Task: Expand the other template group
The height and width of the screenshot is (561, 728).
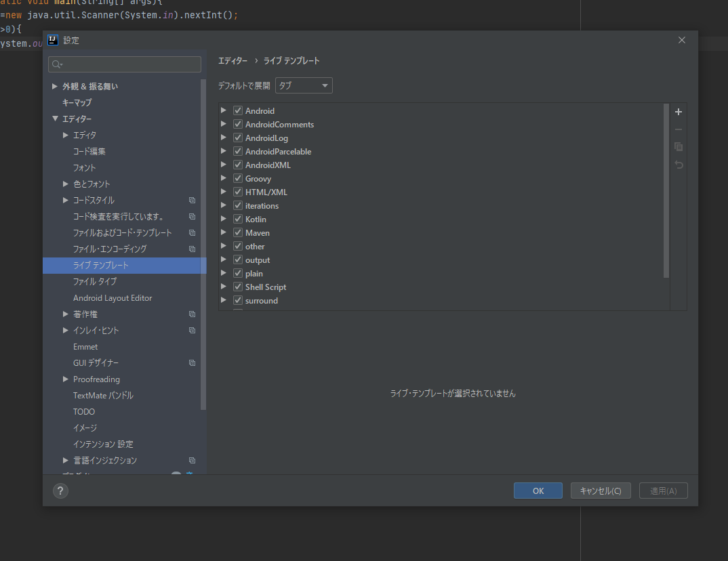Action: click(223, 246)
